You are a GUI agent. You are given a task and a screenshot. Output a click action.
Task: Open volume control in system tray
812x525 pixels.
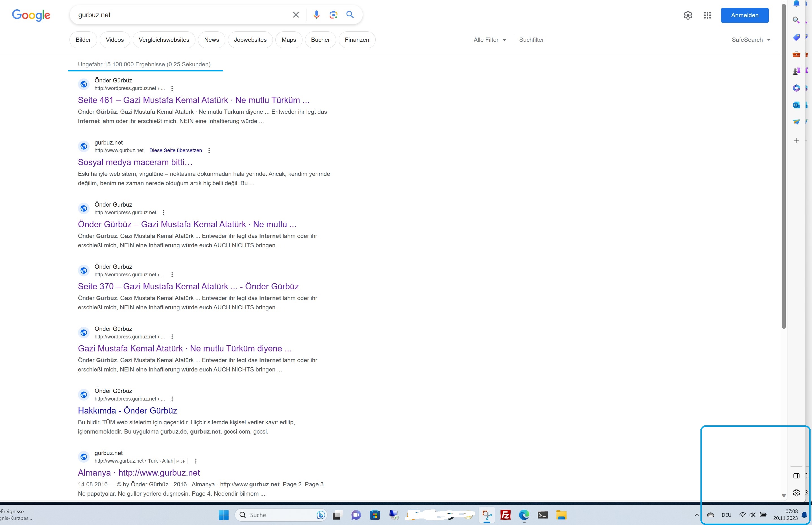[752, 515]
